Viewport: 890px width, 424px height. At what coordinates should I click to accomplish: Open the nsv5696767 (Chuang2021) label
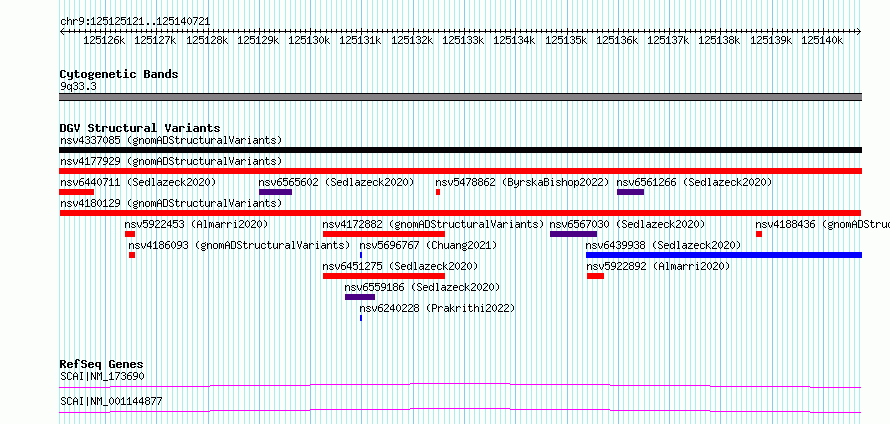pyautogui.click(x=428, y=245)
